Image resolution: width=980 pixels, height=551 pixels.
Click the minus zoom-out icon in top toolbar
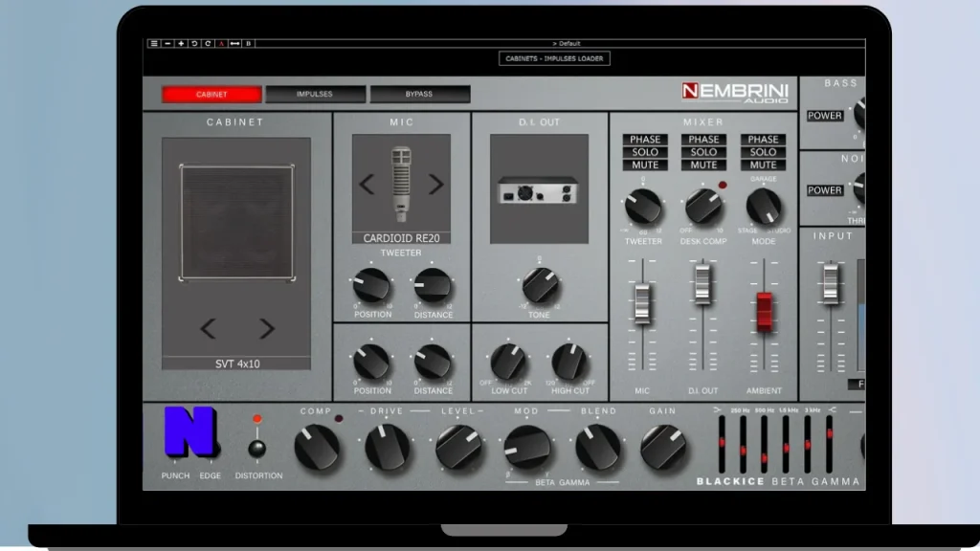coord(167,44)
